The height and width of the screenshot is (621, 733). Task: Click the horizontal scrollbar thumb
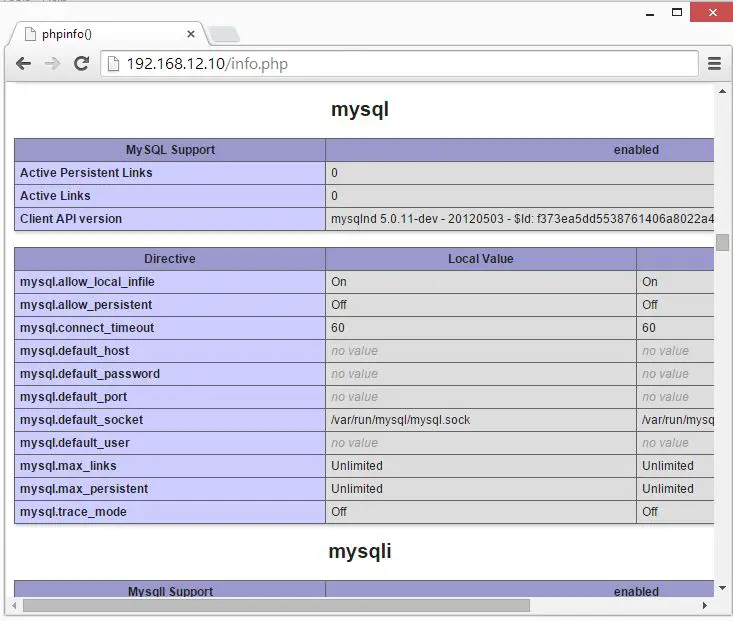click(x=276, y=606)
